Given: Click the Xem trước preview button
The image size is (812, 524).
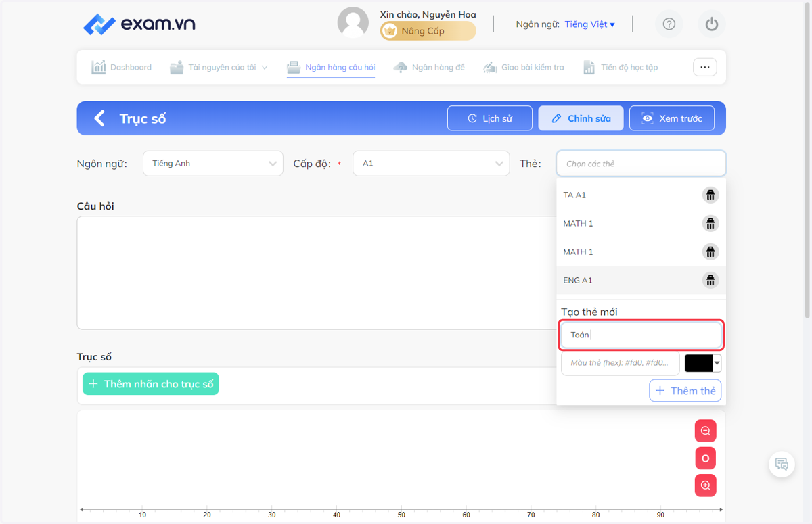Looking at the screenshot, I should click(672, 118).
